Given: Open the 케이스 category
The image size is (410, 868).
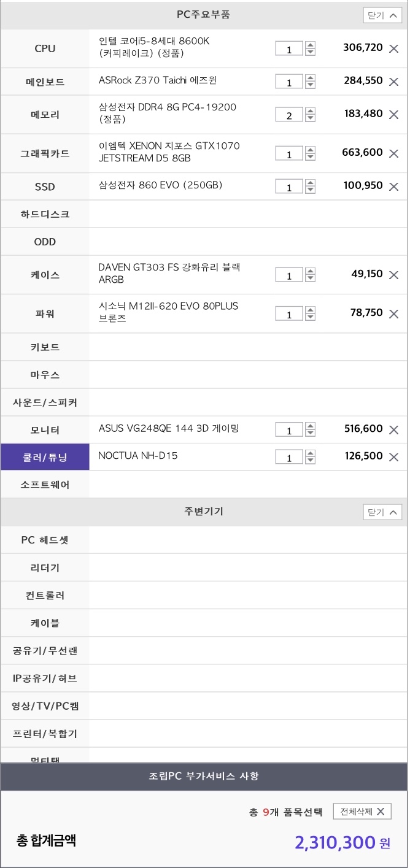Looking at the screenshot, I should point(45,275).
